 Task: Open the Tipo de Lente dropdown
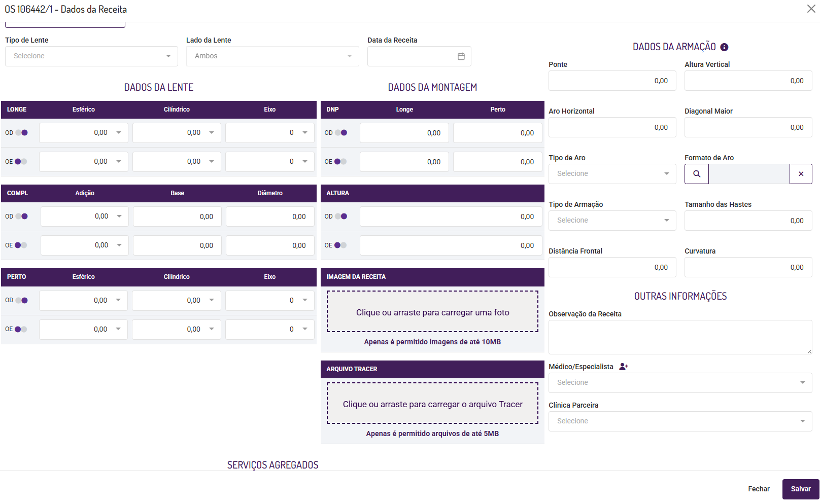click(91, 56)
